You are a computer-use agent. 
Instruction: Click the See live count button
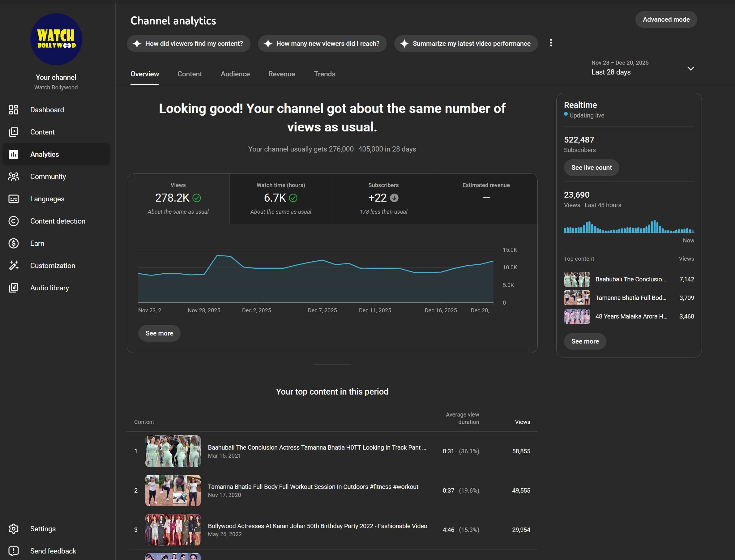591,168
